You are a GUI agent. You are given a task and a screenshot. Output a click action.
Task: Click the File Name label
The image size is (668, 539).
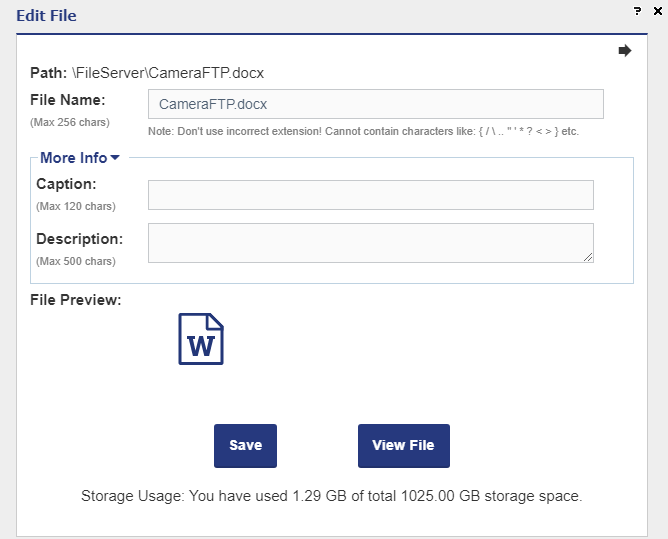pos(68,100)
